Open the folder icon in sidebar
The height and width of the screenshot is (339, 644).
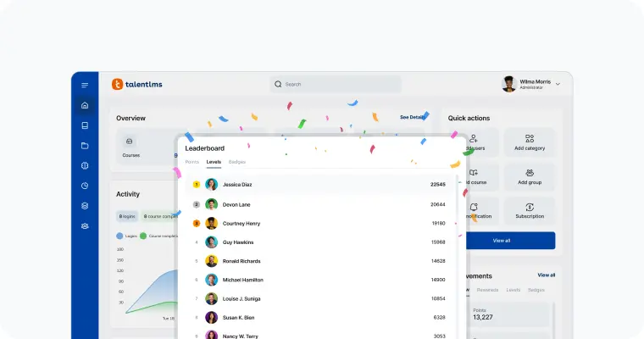(85, 146)
